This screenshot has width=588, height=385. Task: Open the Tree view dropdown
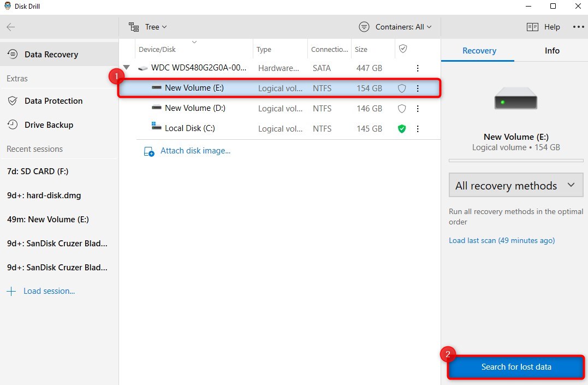148,27
